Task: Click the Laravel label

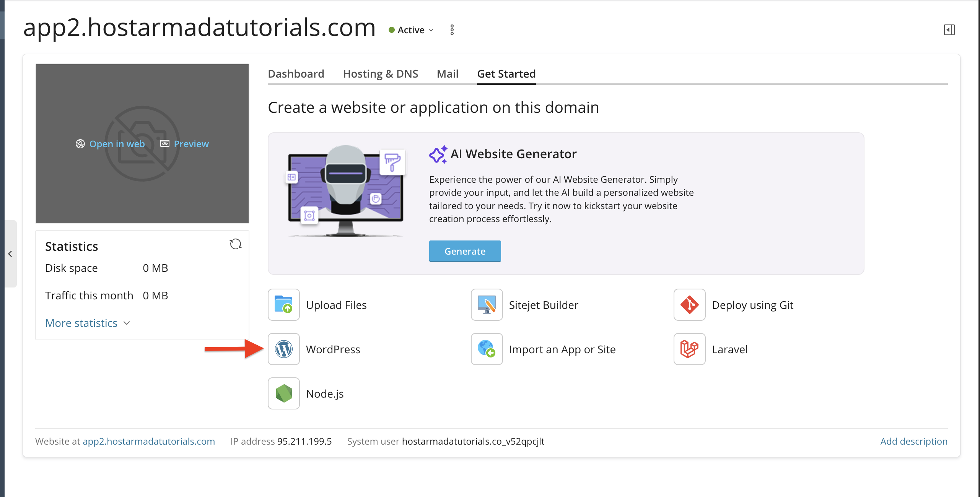Action: click(730, 349)
